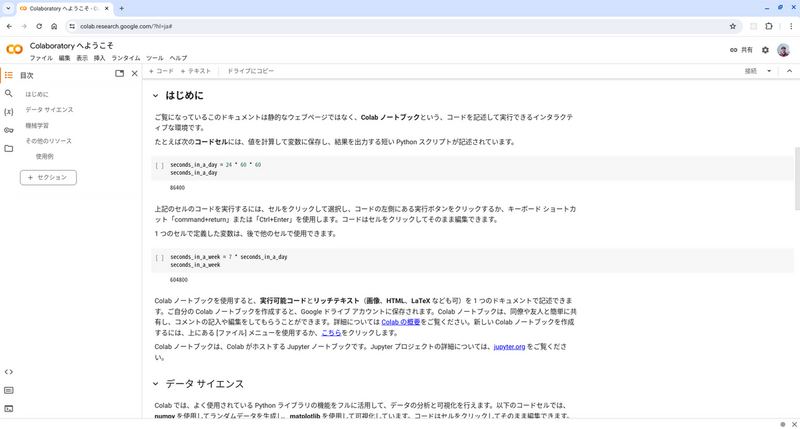Open the ファイル menu
The width and height of the screenshot is (800, 429).
[41, 58]
